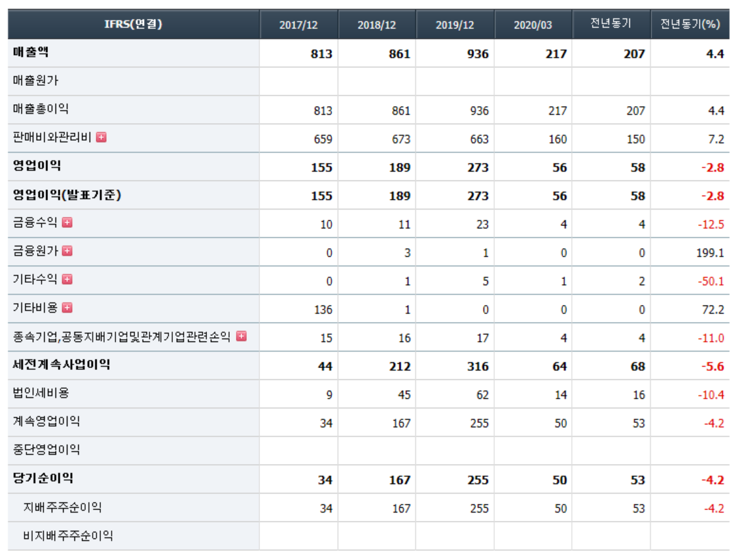Select the 매출총이익 row label
Viewport: 734px width, 560px height.
coord(41,109)
